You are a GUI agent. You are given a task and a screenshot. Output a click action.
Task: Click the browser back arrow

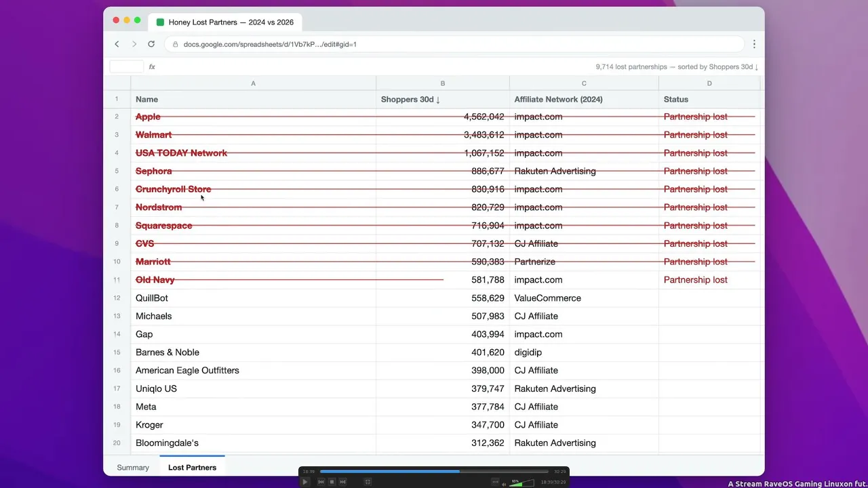click(x=117, y=44)
